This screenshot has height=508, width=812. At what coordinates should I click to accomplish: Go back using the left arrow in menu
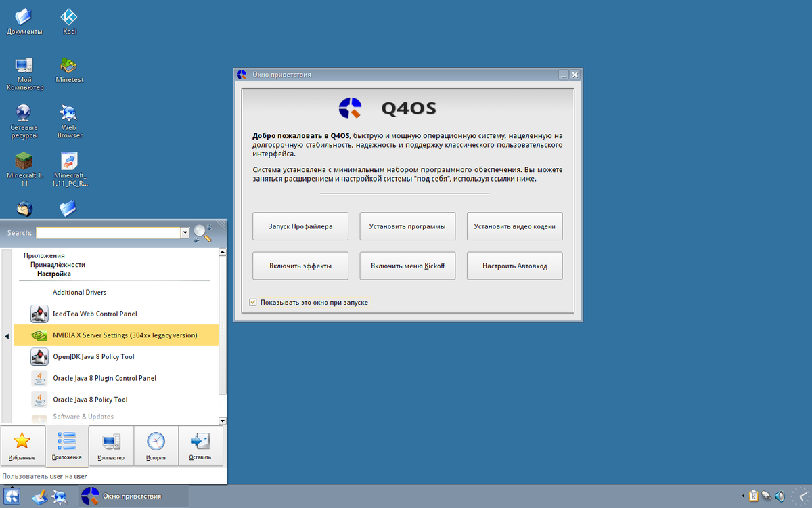click(7, 336)
